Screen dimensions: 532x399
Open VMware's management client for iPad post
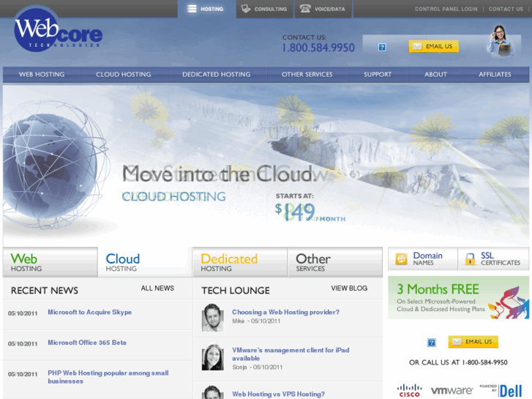[291, 354]
